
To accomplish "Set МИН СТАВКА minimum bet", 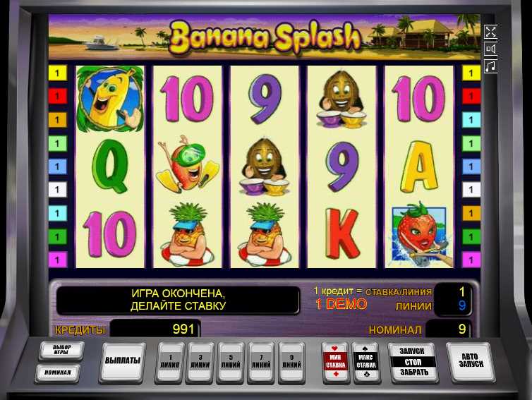I will click(335, 363).
